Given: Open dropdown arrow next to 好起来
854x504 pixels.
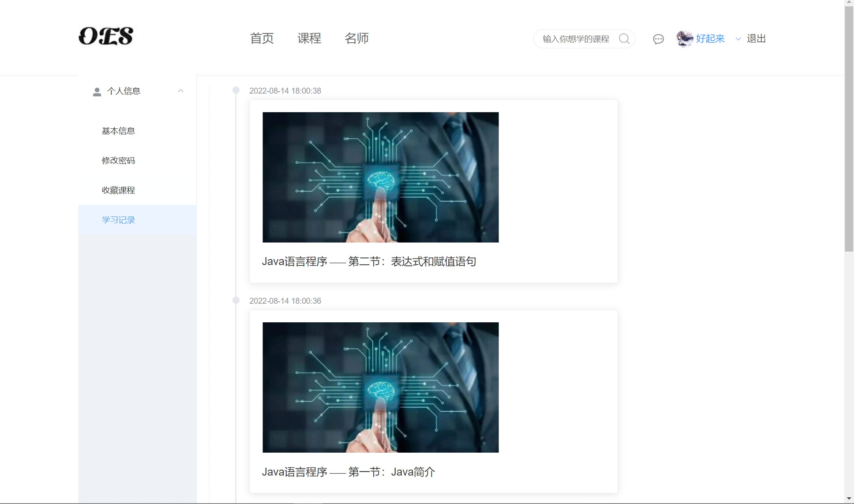Looking at the screenshot, I should click(738, 39).
